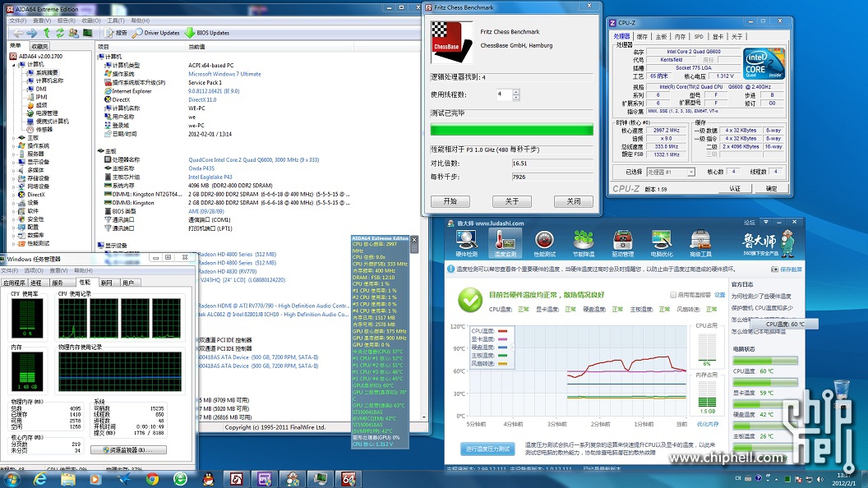Image resolution: width=868 pixels, height=488 pixels.
Task: Open 驱动管理 icon in Ludashi
Action: pyautogui.click(x=623, y=243)
